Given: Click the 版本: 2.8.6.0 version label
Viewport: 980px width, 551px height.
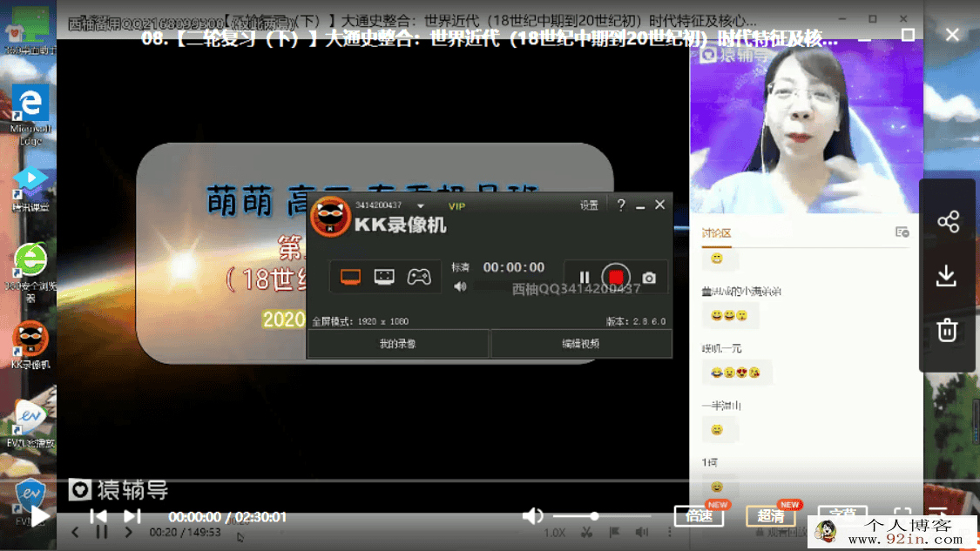Looking at the screenshot, I should tap(636, 321).
